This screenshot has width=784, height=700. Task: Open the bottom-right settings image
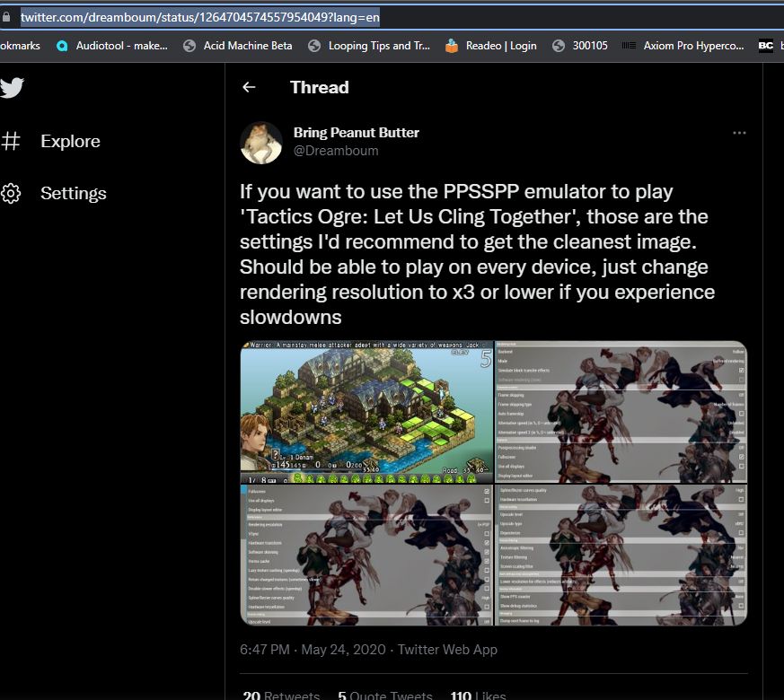click(621, 556)
